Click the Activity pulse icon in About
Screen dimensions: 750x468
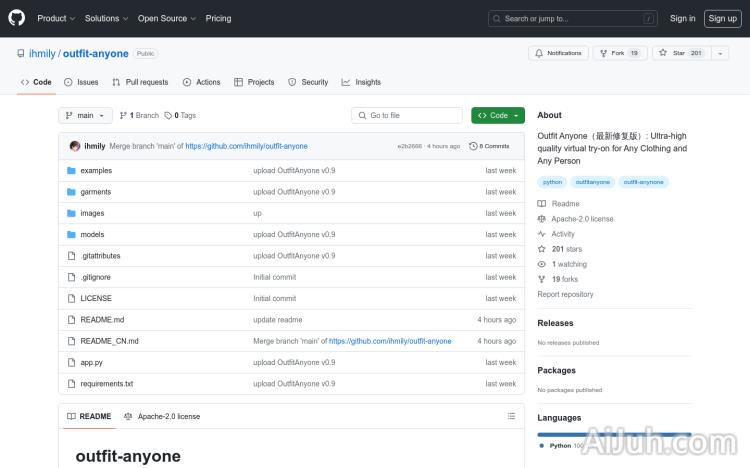coord(542,234)
